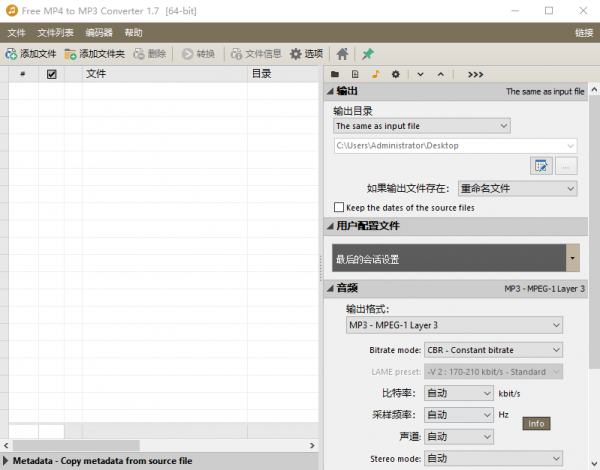The width and height of the screenshot is (600, 470).
Task: Select the orange music note icon
Action: [376, 74]
